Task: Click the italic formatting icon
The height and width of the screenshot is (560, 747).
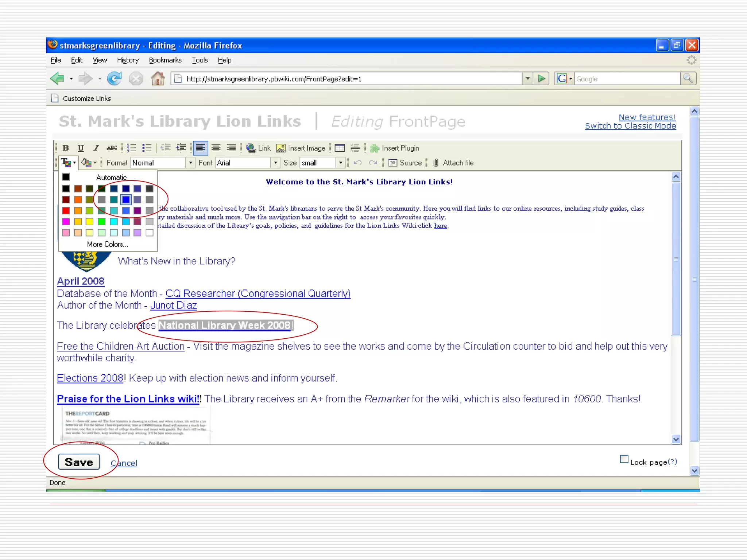Action: tap(96, 148)
